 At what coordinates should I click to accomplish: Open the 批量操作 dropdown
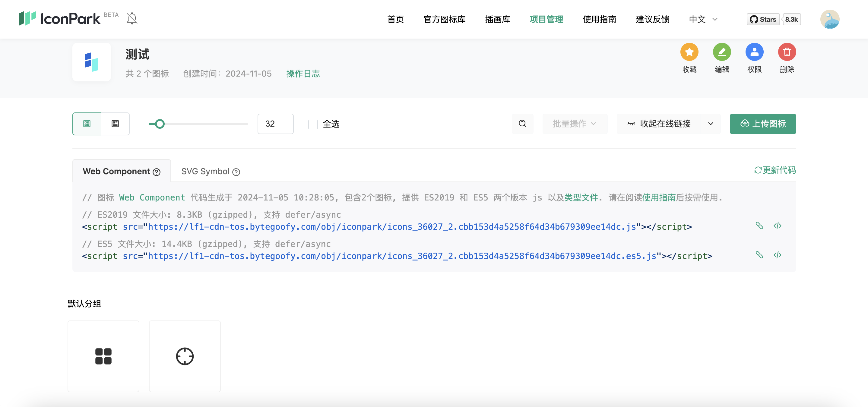(575, 124)
